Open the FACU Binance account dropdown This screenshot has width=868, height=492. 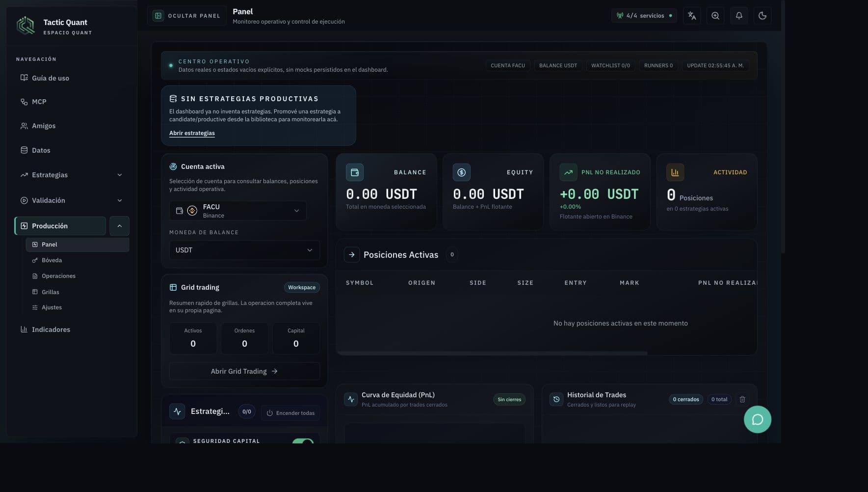click(238, 211)
